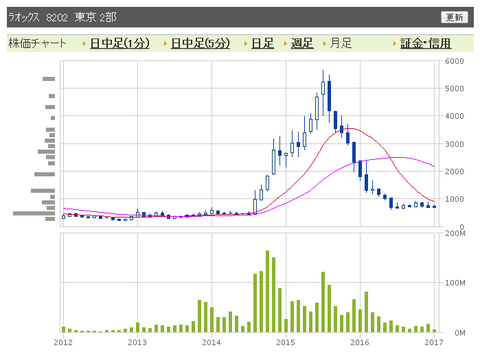Click the orange arrow before 週足
The image size is (480, 363).
pyautogui.click(x=285, y=44)
